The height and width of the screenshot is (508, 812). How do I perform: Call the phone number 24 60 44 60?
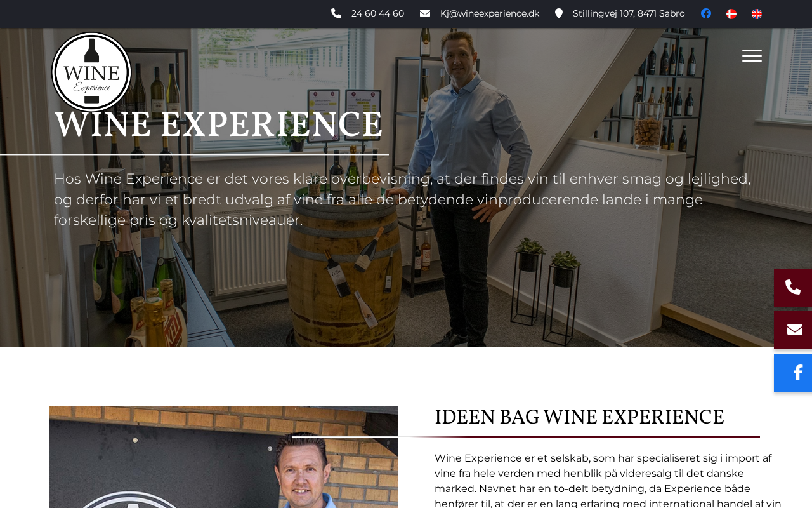[377, 13]
